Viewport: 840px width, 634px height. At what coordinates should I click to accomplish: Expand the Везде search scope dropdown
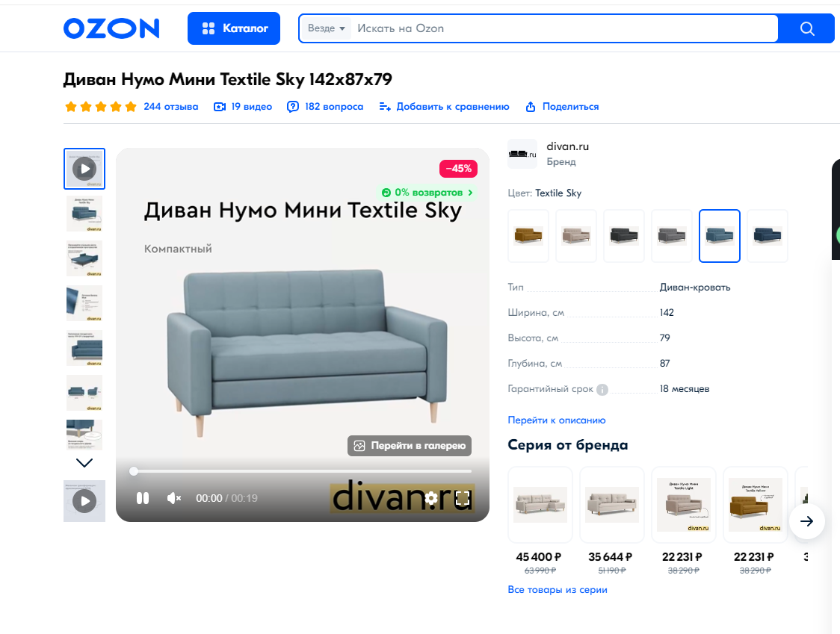point(327,28)
